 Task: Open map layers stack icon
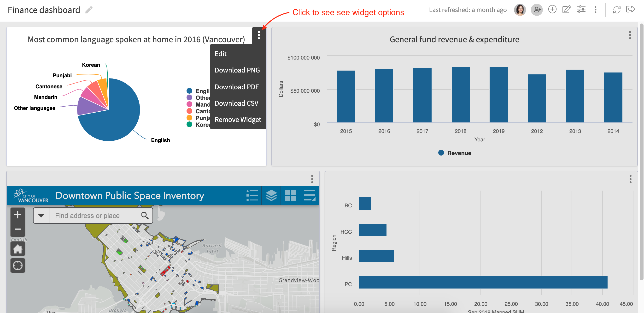coord(271,195)
